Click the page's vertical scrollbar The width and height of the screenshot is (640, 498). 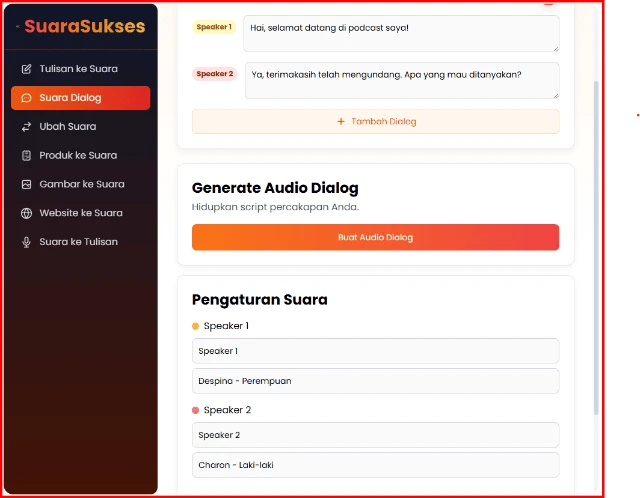597,250
